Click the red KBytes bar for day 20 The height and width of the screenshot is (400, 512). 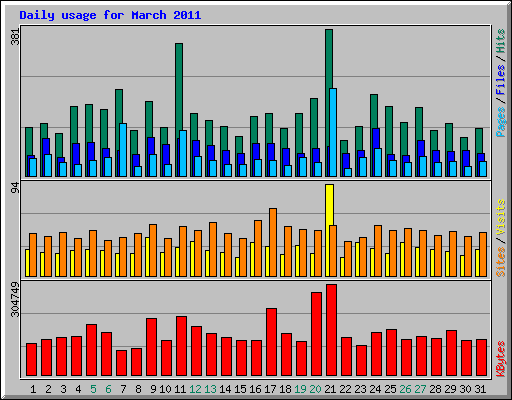pyautogui.click(x=316, y=334)
